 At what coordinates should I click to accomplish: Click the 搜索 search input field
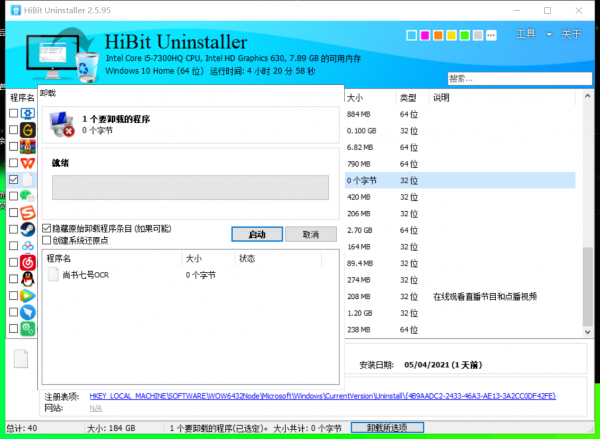tap(515, 78)
